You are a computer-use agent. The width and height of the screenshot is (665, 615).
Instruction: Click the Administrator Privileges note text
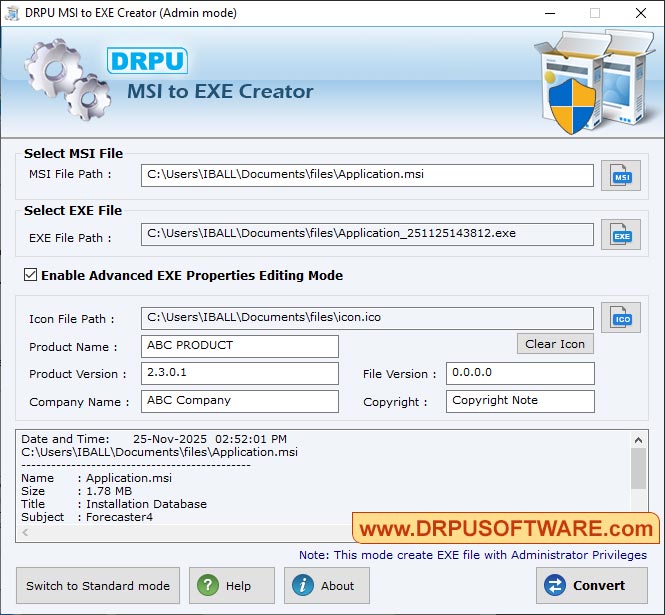coord(473,555)
